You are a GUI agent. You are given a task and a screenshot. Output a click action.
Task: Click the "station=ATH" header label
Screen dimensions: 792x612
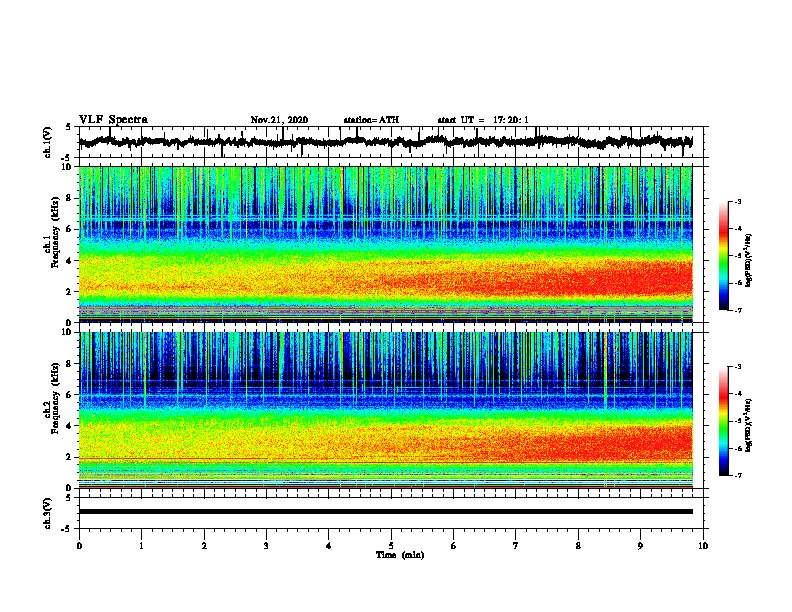pos(371,120)
